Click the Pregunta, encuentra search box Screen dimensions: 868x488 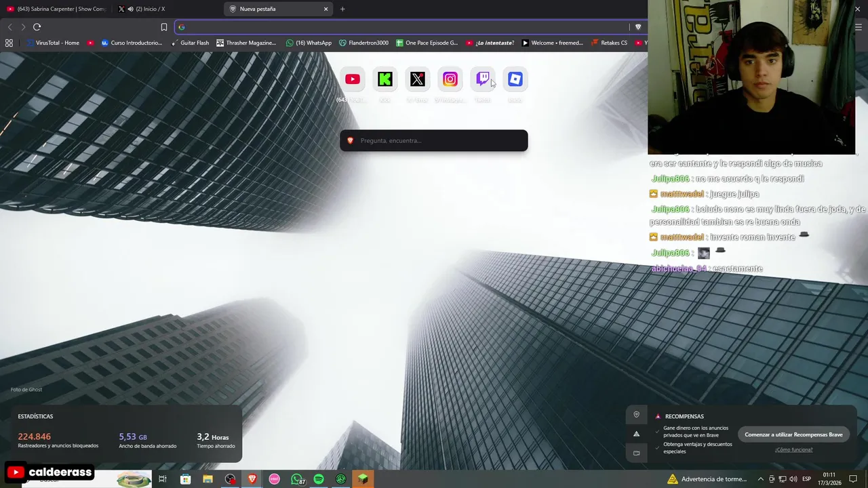(x=434, y=140)
